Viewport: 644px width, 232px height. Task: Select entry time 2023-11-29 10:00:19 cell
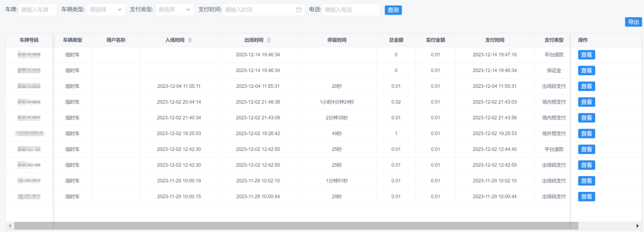click(x=179, y=181)
